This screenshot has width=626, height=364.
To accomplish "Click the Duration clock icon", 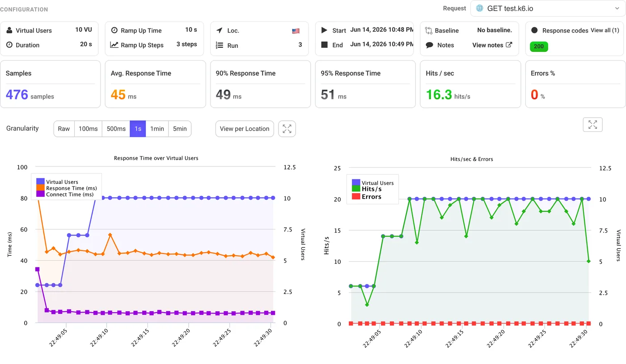I will click(9, 45).
